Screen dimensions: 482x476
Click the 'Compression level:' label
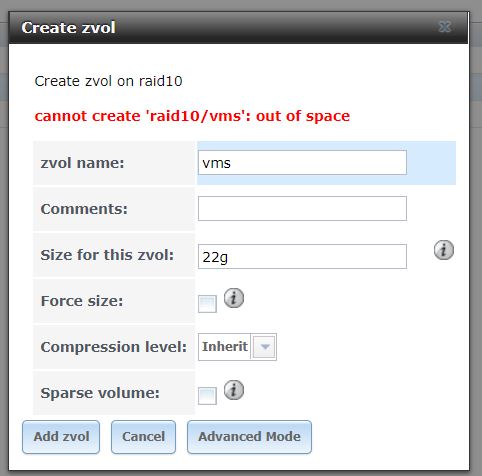(x=114, y=347)
